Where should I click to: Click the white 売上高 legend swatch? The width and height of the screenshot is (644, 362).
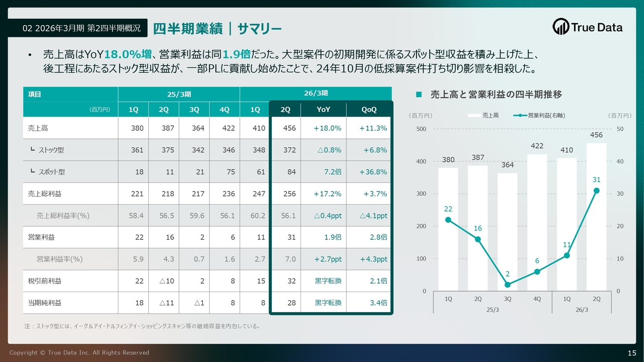[474, 116]
